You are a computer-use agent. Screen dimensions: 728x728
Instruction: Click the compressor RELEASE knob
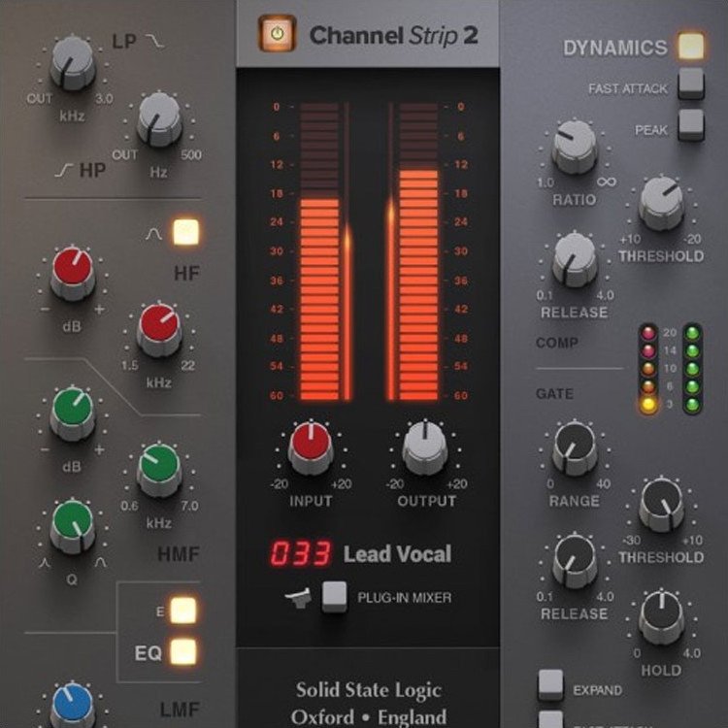click(x=575, y=260)
